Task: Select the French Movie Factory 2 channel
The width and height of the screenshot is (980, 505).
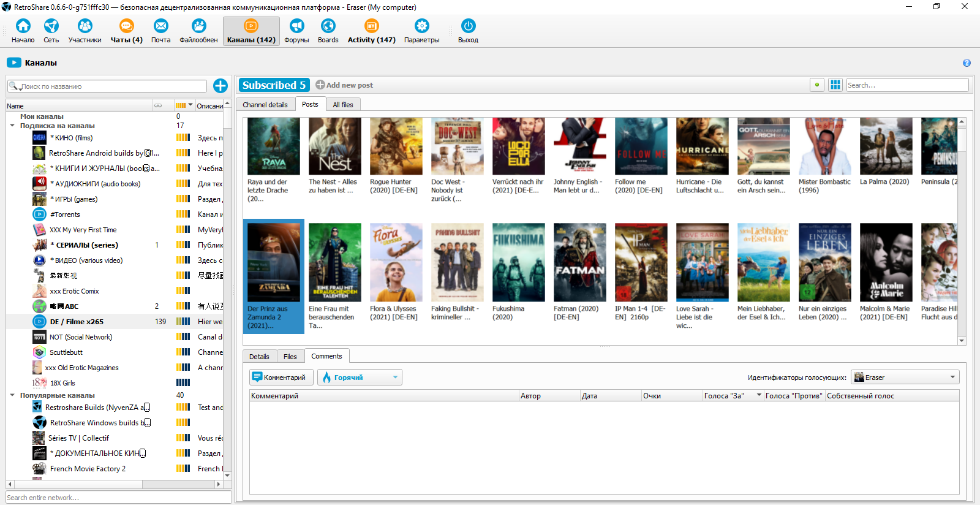Action: [115, 469]
